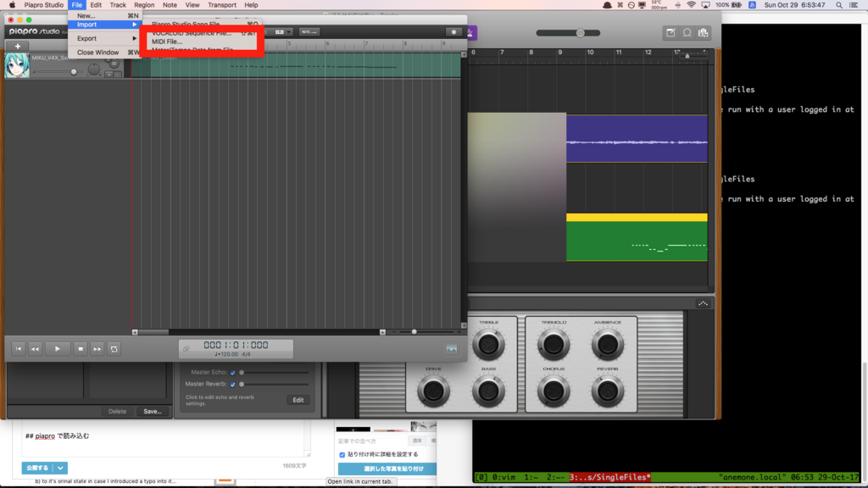Click the link icon in the time display
Screen dimensions: 868x488
click(x=186, y=348)
